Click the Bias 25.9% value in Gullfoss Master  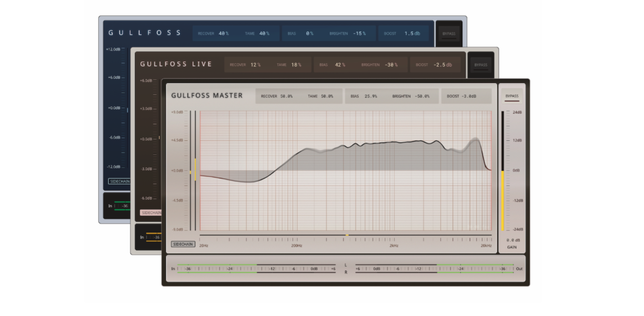(x=371, y=96)
